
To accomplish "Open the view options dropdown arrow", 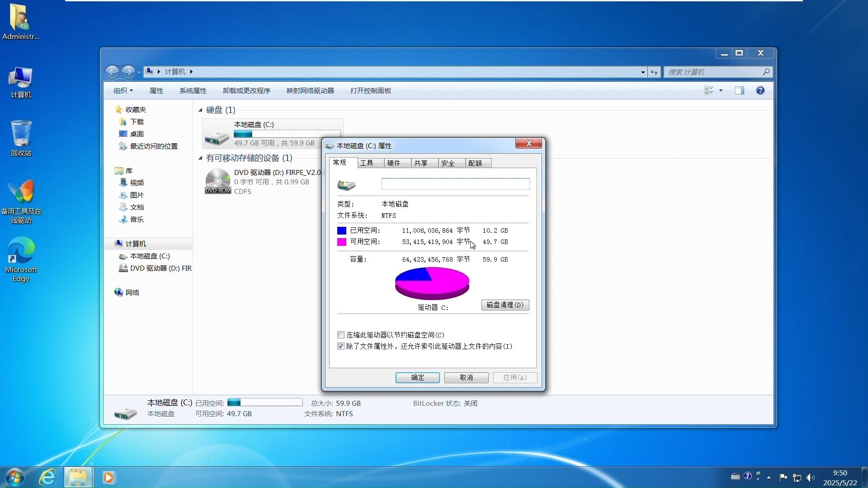I will (721, 91).
